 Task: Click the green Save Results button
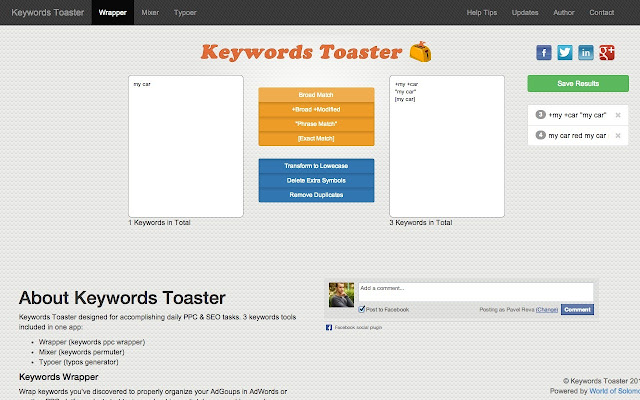click(x=578, y=83)
